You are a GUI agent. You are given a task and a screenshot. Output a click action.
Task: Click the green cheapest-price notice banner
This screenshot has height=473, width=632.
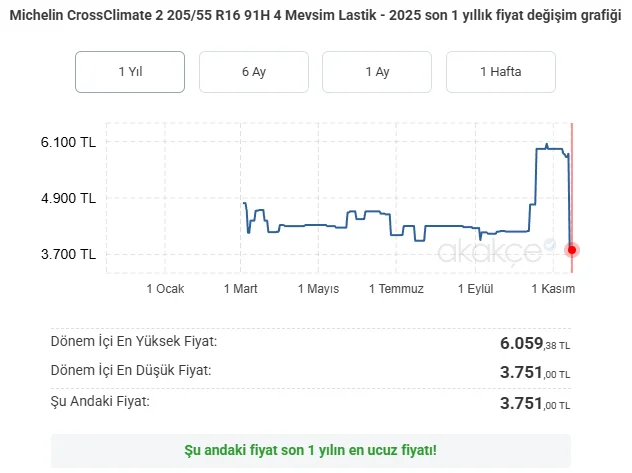(310, 450)
